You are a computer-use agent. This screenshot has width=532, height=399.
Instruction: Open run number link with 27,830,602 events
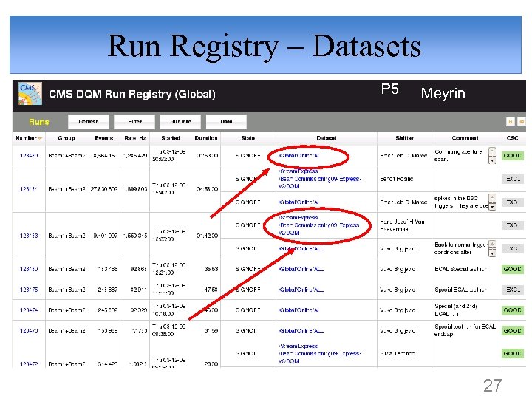pyautogui.click(x=29, y=189)
